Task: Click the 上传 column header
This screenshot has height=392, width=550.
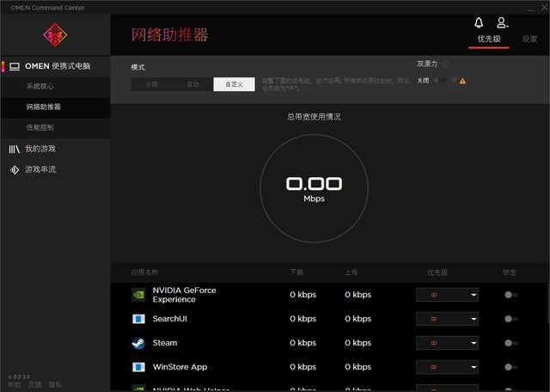Action: pos(351,273)
